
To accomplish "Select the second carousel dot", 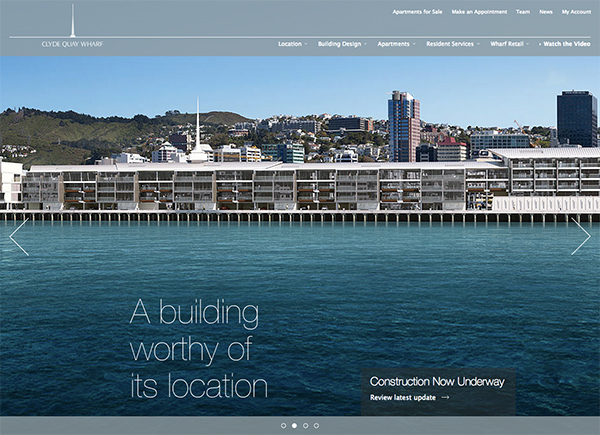I will [294, 426].
